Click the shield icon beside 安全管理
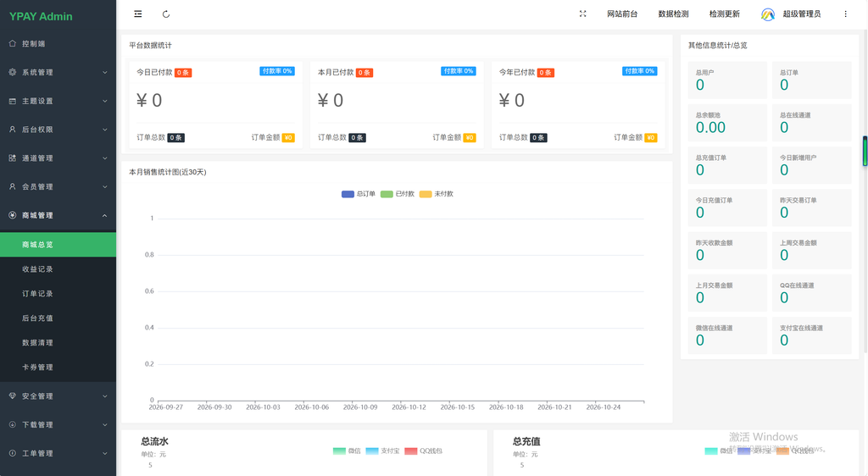 point(12,396)
